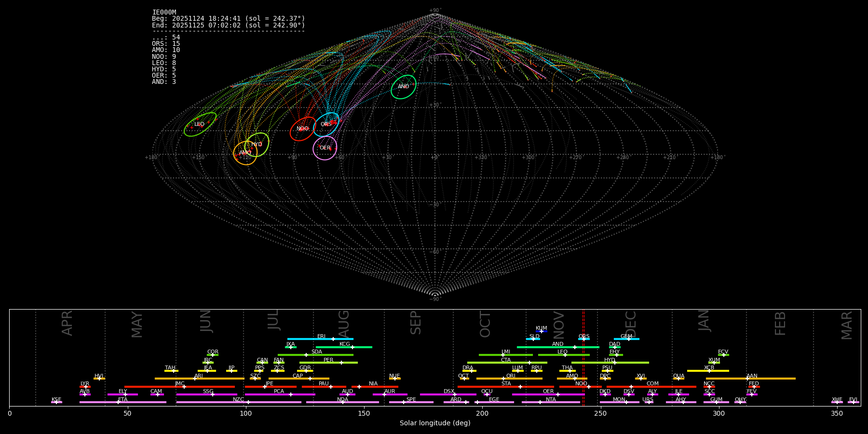
Task: Select the KUM blue bar in timeline
Action: (542, 331)
